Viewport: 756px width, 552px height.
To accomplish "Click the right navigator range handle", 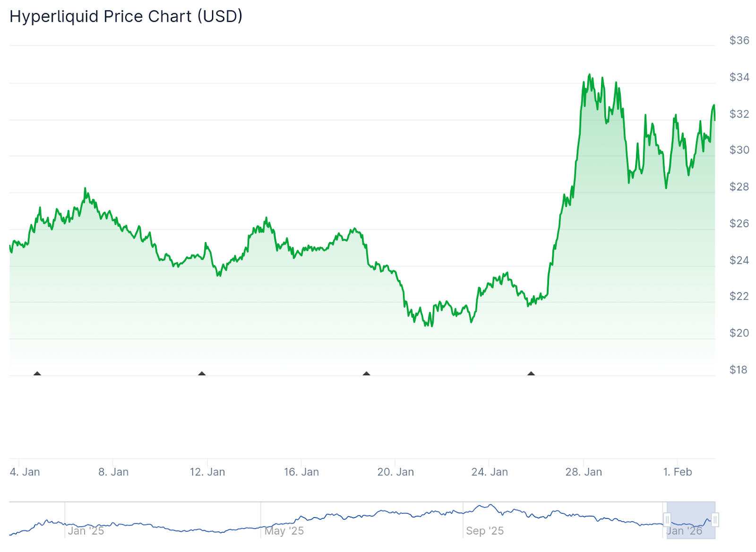I will pyautogui.click(x=715, y=520).
